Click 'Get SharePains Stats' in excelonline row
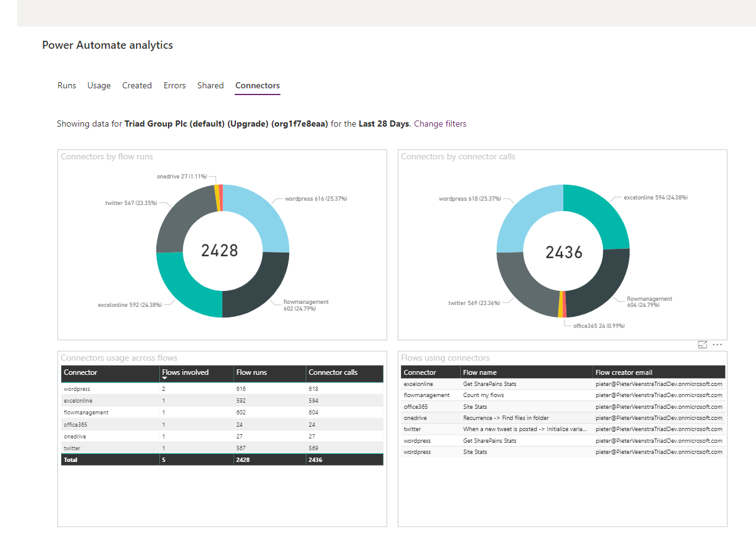The image size is (756, 541). click(490, 384)
